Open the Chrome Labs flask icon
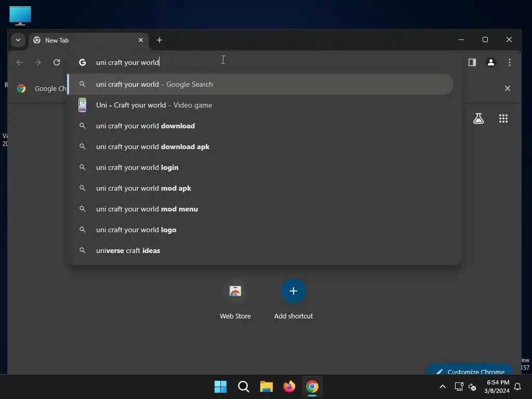 tap(478, 118)
